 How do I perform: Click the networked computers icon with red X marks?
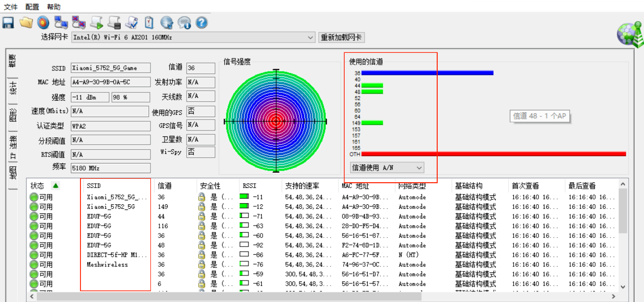click(x=78, y=23)
